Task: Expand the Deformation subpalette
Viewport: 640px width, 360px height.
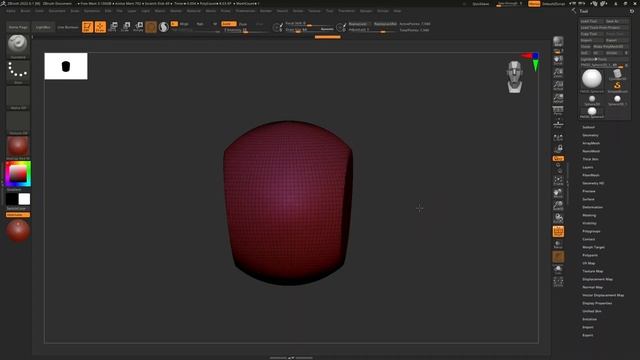Action: [x=592, y=207]
